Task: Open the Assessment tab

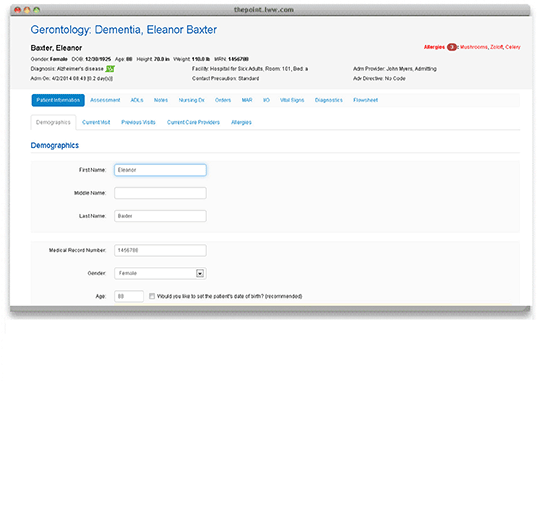Action: pyautogui.click(x=105, y=100)
